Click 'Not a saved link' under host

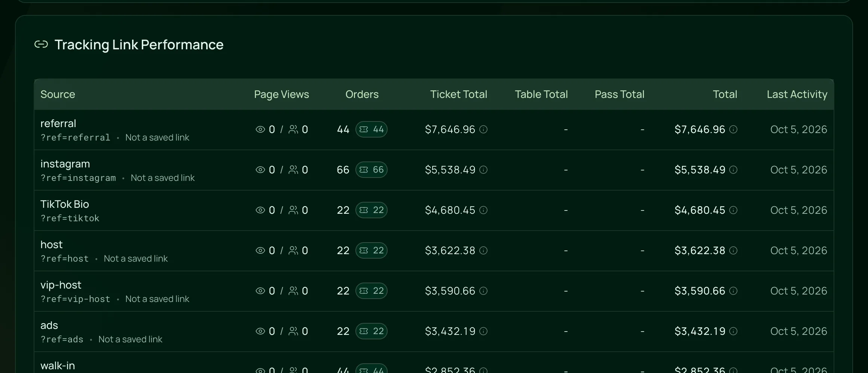pyautogui.click(x=136, y=259)
